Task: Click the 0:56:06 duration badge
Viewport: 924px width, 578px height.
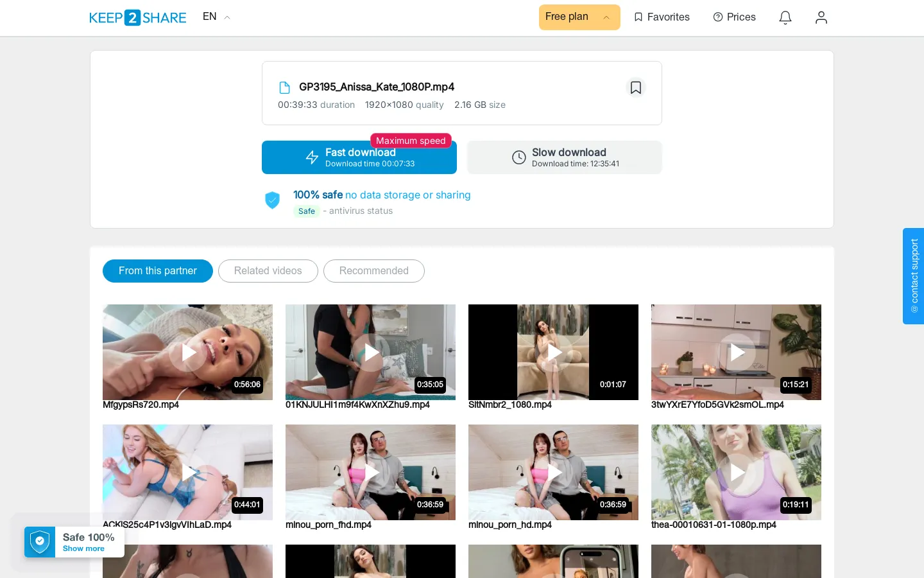Action: tap(247, 385)
